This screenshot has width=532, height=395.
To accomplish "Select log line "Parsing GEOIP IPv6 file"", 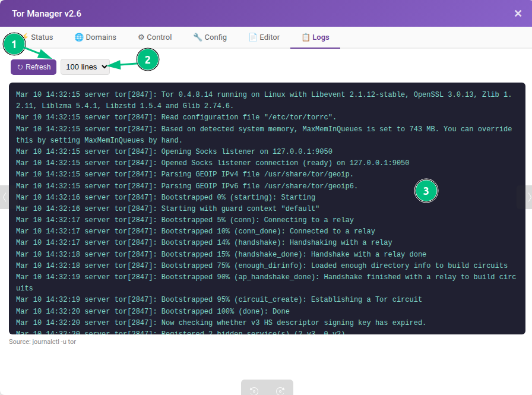I will (187, 186).
